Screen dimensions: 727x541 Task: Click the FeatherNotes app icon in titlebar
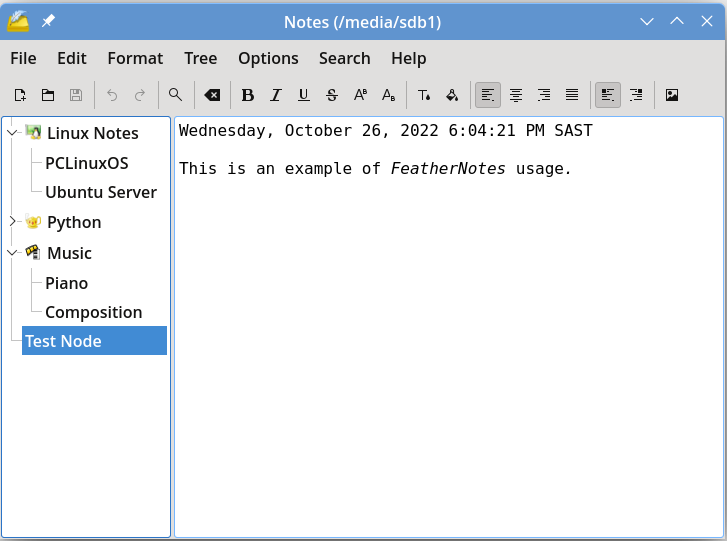pyautogui.click(x=19, y=21)
